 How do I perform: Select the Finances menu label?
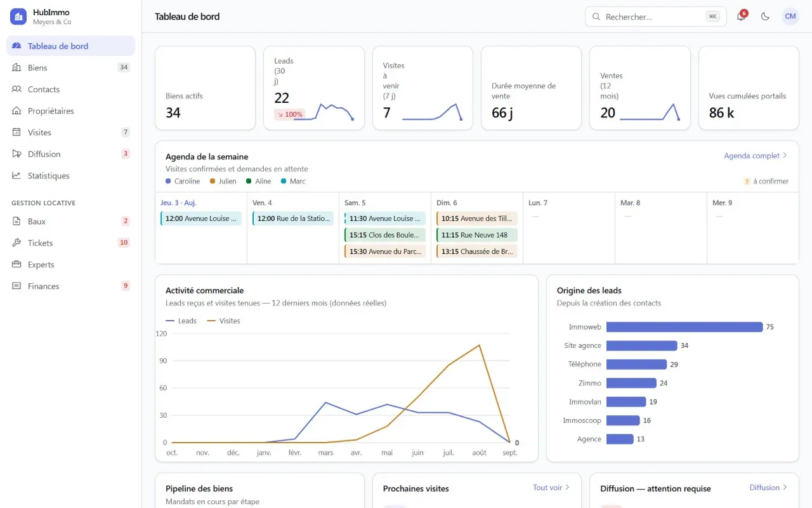[x=44, y=286]
